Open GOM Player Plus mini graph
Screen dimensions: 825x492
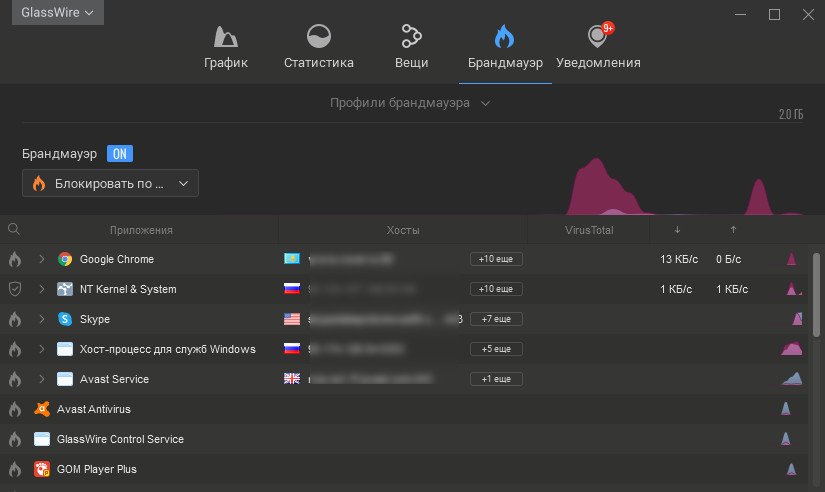791,468
